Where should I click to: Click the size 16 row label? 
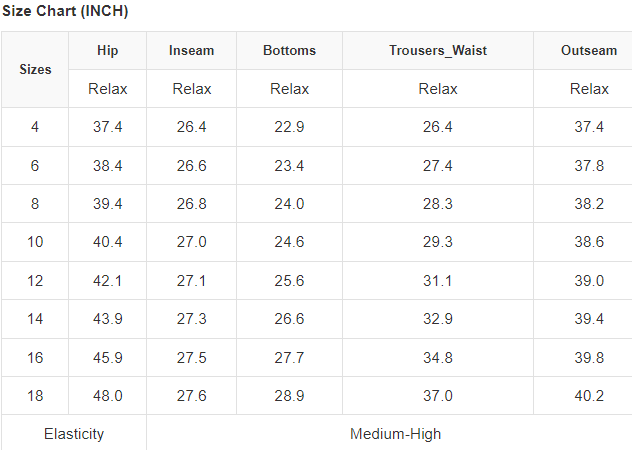coord(35,357)
